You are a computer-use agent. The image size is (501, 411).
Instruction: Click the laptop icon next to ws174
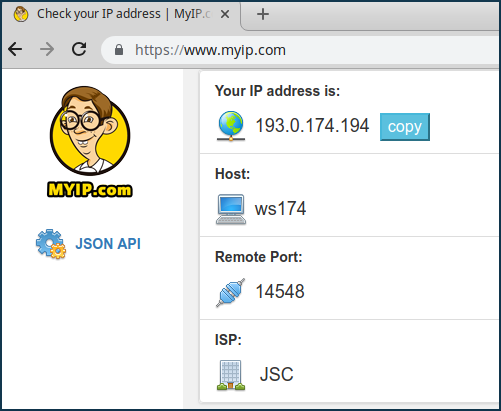pyautogui.click(x=231, y=209)
